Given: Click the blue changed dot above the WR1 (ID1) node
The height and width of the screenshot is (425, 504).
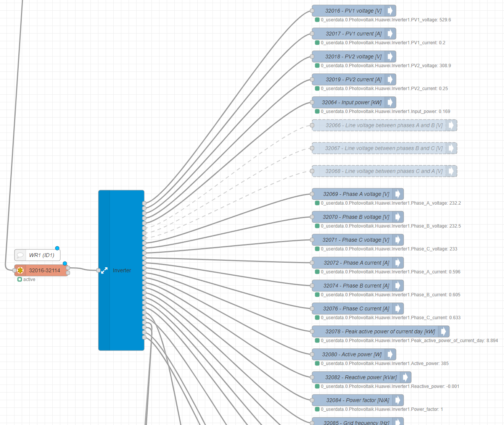Looking at the screenshot, I should 57,248.
